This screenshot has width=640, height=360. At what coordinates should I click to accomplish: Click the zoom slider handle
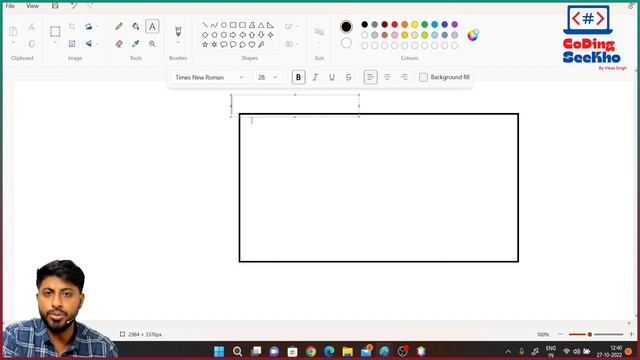(x=589, y=334)
